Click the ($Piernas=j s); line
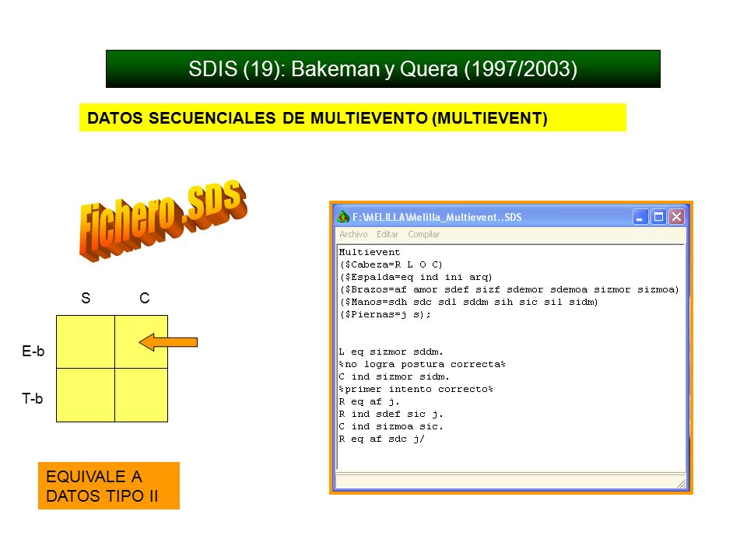Image resolution: width=747 pixels, height=560 pixels. click(x=385, y=314)
